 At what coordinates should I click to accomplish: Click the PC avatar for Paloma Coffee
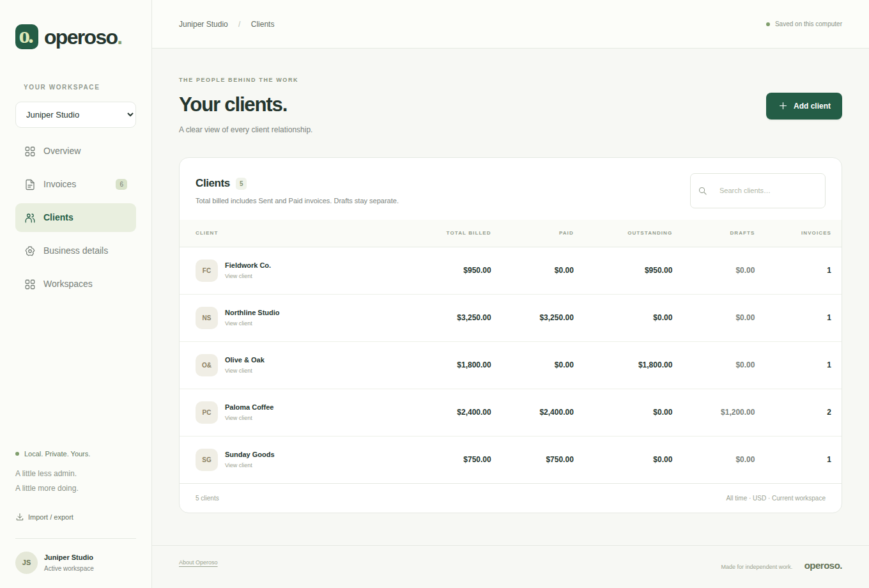(206, 412)
